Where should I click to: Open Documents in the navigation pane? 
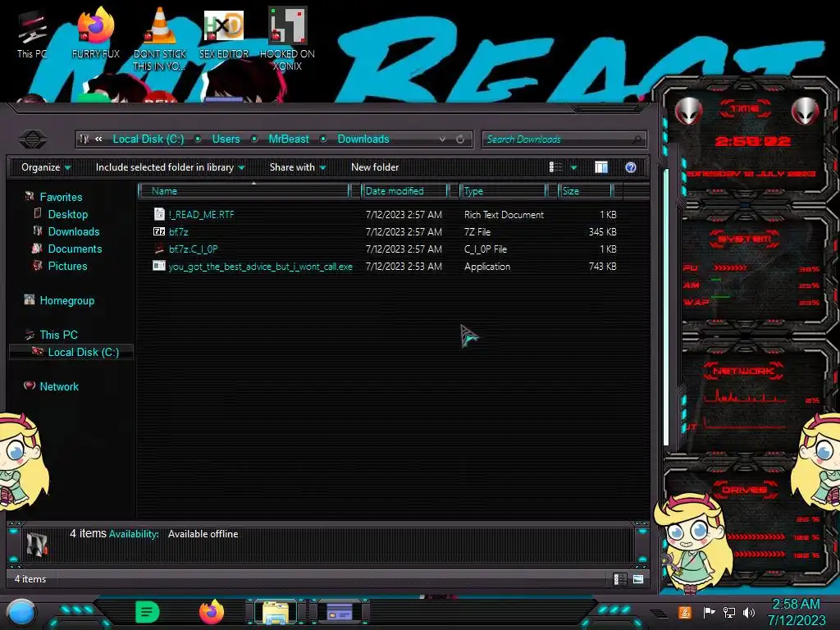click(x=75, y=249)
